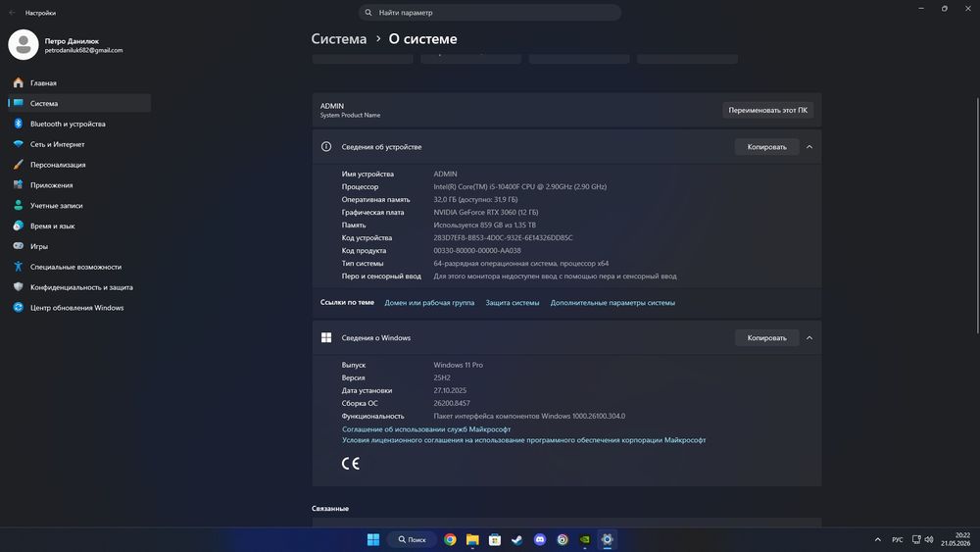
Task: Open Соглашение об использовании служб Майкрософт
Action: pos(426,429)
